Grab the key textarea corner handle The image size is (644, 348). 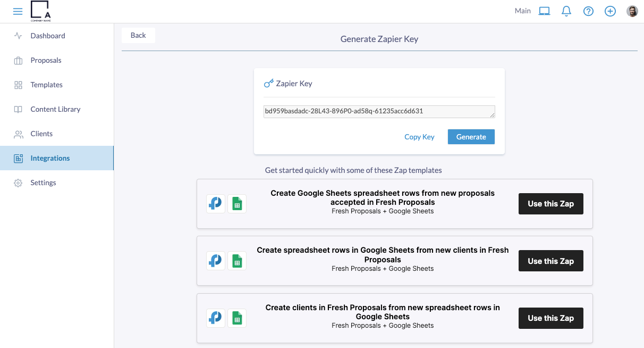[x=492, y=115]
